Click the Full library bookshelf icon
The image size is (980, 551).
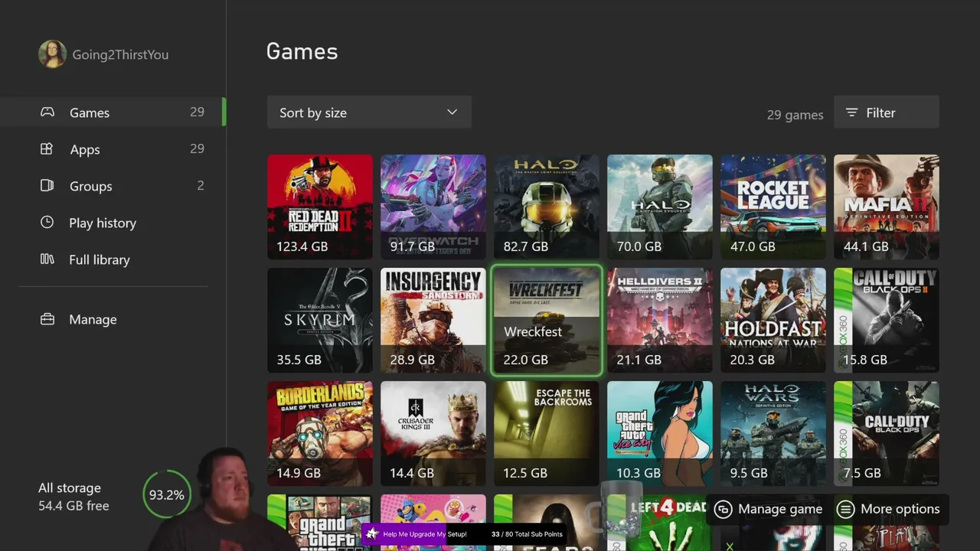point(47,259)
